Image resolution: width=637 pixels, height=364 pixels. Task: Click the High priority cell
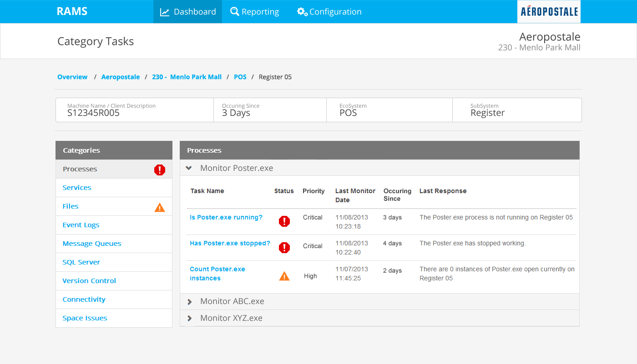coord(310,276)
